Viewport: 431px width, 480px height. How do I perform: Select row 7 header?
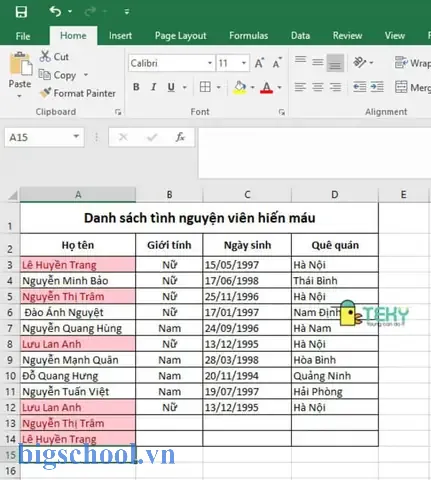pos(10,328)
